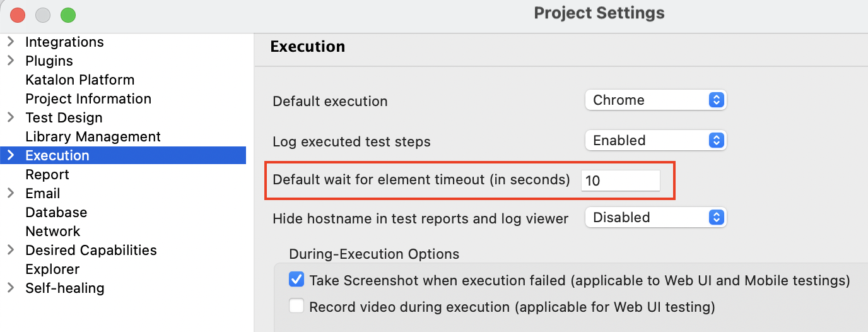Open the Default execution browser dropdown
This screenshot has height=332, width=868.
click(x=655, y=100)
